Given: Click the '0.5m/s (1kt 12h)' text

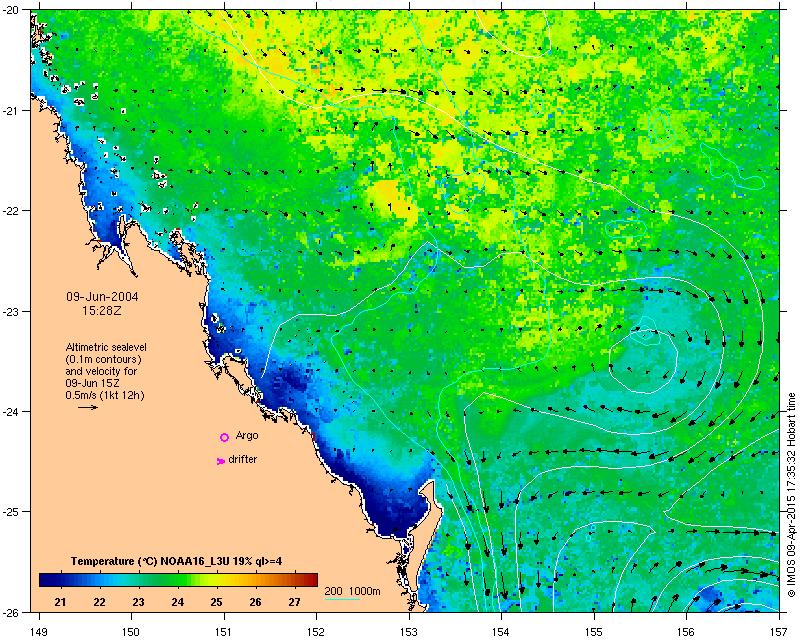Looking at the screenshot, I should pos(105,395).
